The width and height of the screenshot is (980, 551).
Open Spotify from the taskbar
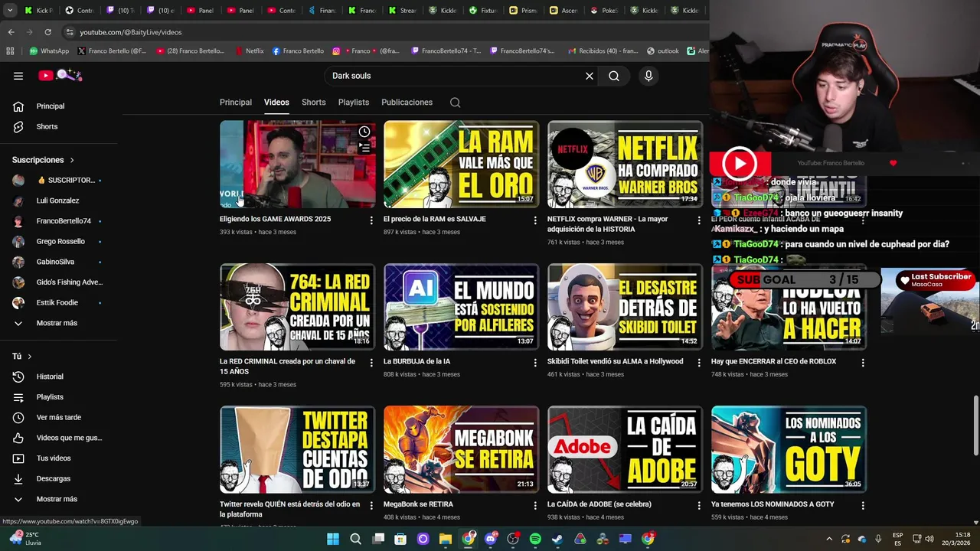tap(535, 539)
